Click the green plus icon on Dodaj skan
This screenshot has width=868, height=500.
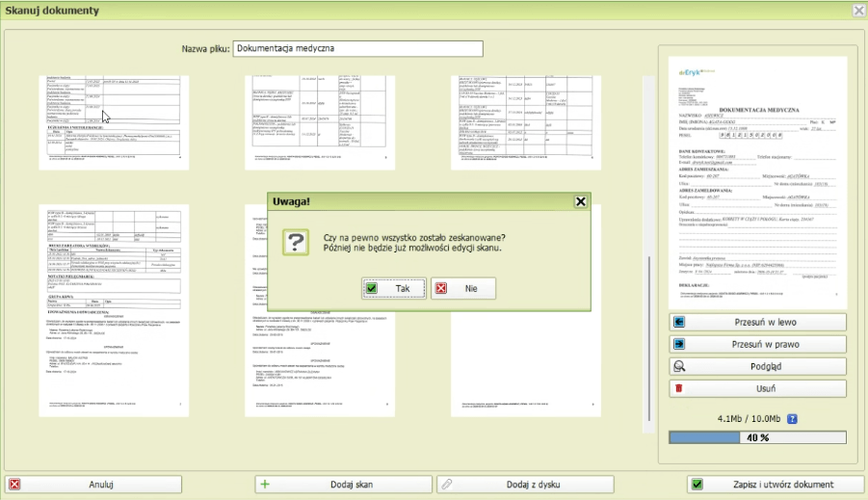point(265,485)
